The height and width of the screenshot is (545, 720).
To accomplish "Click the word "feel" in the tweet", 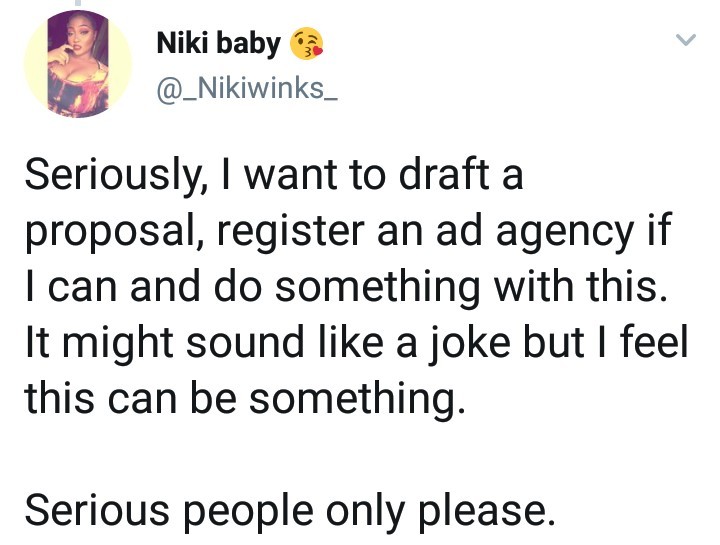I will coord(661,344).
